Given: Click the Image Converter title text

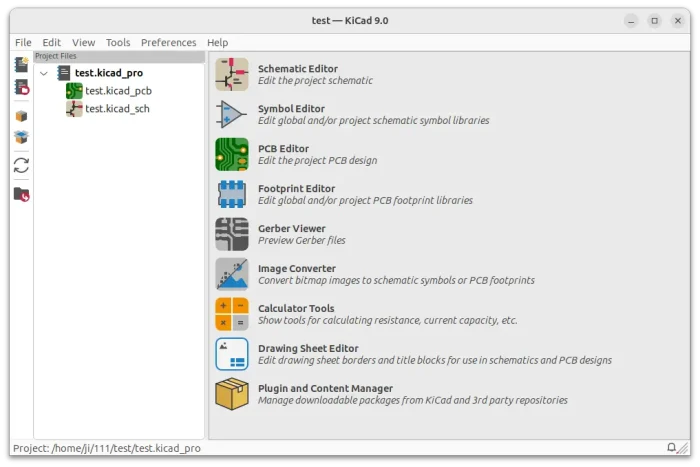Looking at the screenshot, I should coord(297,268).
